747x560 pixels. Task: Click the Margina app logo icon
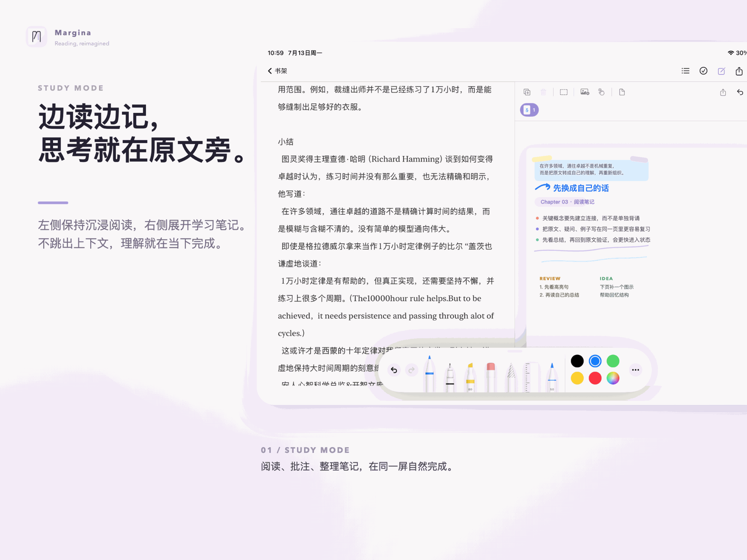click(36, 36)
